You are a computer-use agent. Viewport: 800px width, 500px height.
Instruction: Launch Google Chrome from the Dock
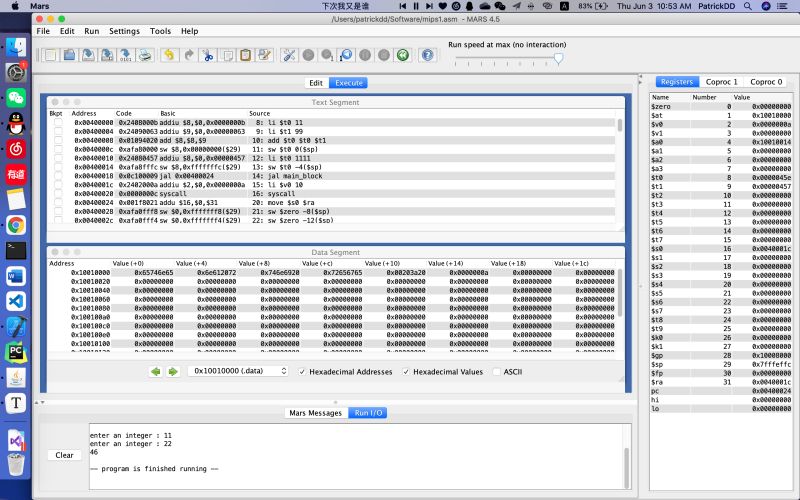[x=16, y=225]
